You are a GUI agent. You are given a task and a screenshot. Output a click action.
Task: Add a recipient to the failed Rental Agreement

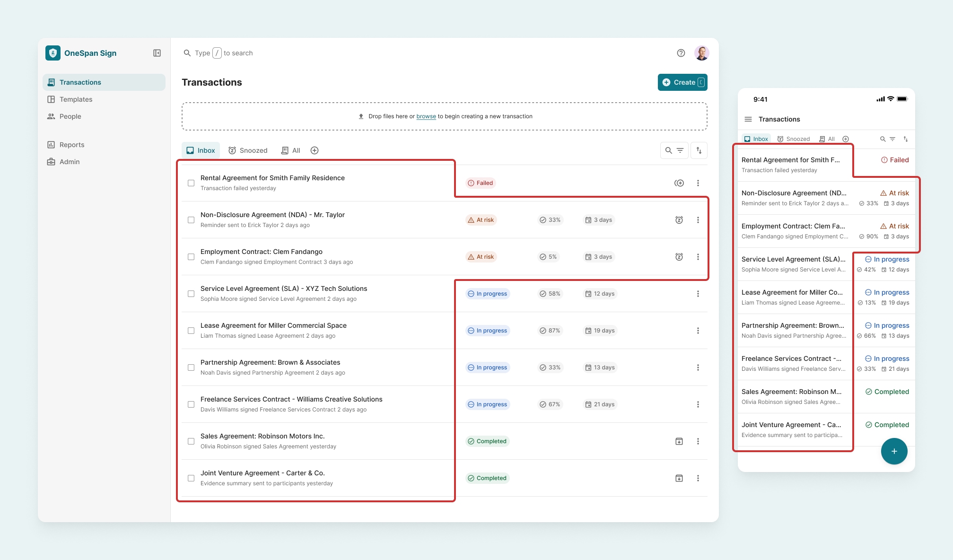[679, 183]
